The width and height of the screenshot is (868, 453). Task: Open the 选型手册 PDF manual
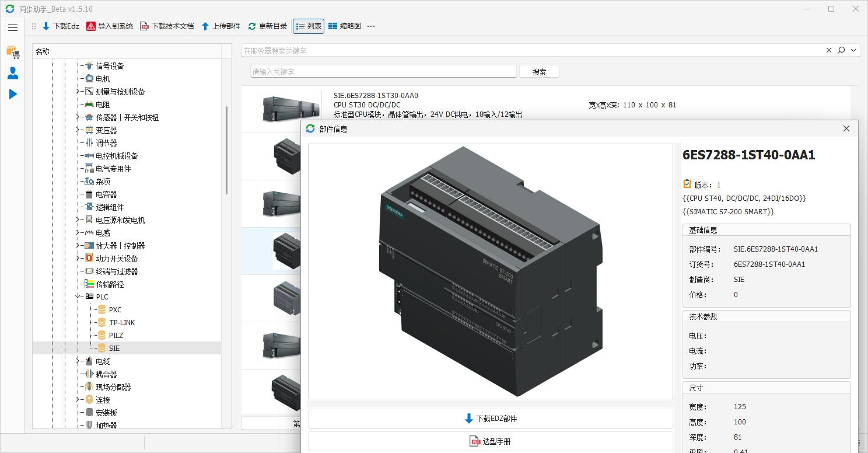point(490,441)
